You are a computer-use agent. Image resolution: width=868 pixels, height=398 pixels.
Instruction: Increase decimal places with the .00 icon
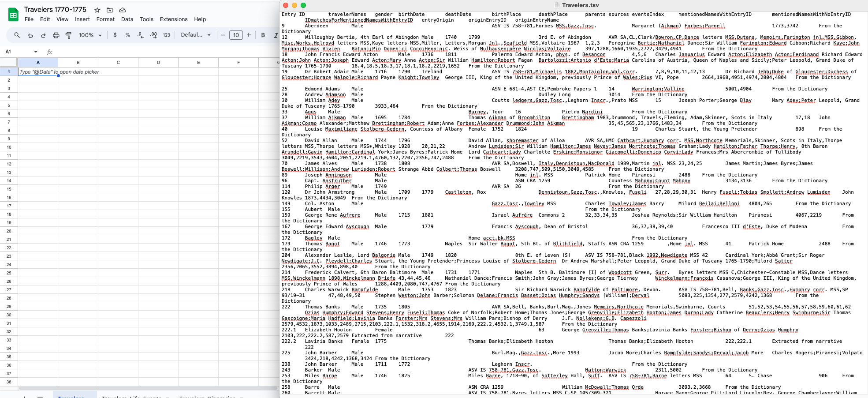coord(153,35)
